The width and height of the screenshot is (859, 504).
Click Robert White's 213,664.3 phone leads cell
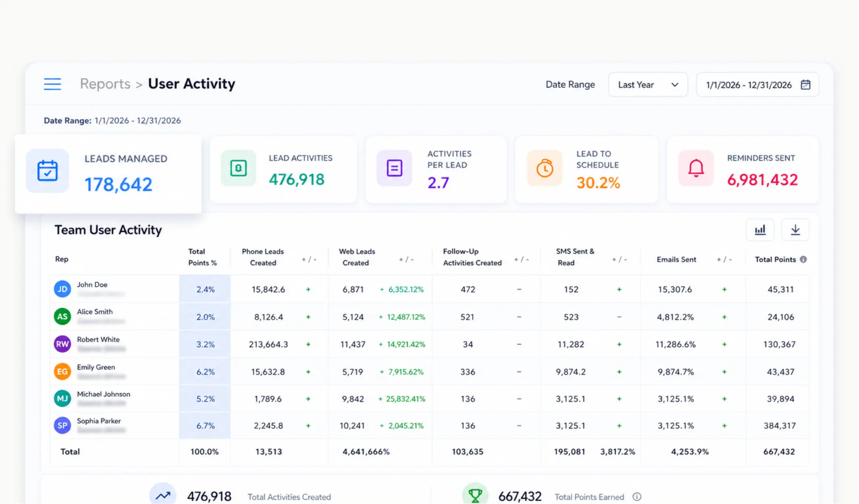click(x=268, y=344)
